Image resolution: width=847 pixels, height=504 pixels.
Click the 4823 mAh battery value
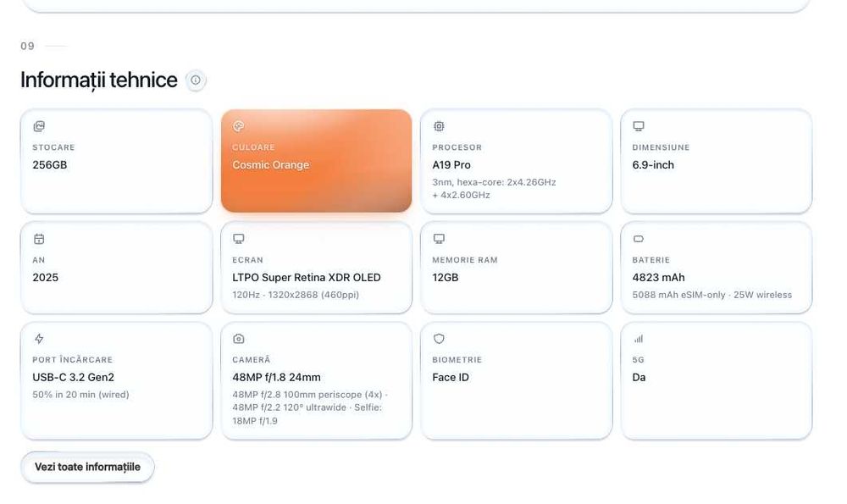[658, 278]
